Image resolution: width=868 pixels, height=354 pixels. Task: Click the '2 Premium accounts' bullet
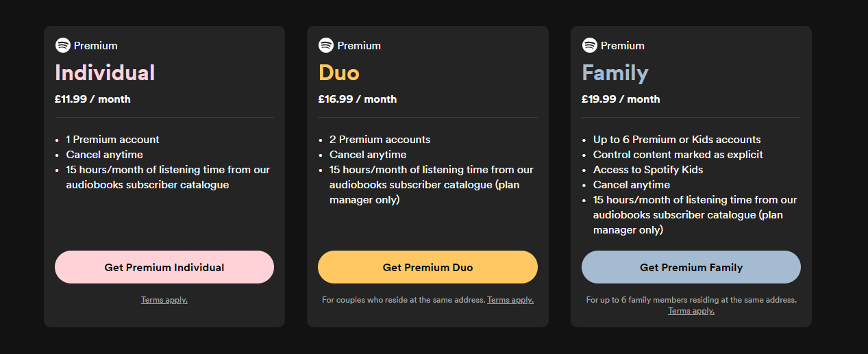click(x=380, y=140)
